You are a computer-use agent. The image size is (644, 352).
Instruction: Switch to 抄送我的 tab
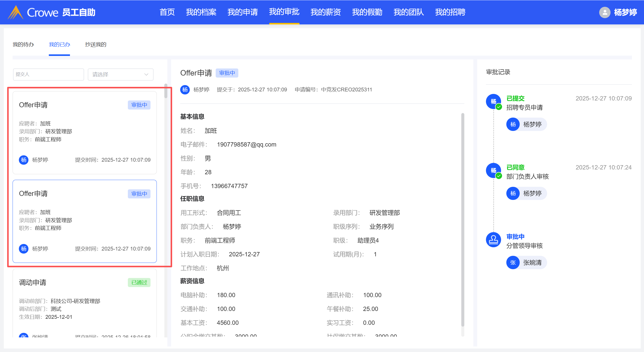(96, 45)
